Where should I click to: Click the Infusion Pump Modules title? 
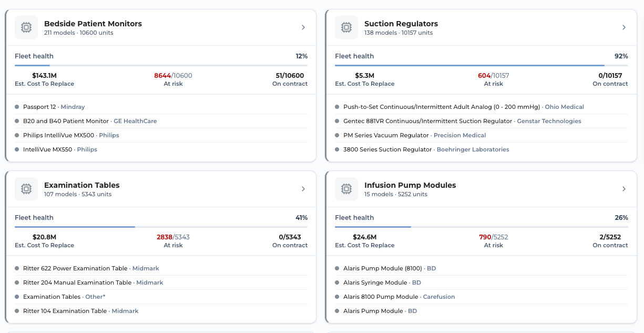click(410, 185)
